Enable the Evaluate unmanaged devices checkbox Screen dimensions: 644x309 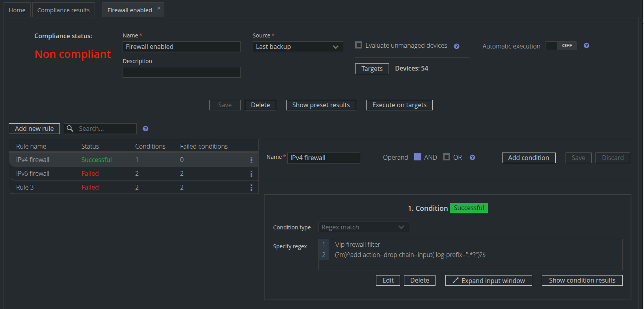click(x=359, y=45)
